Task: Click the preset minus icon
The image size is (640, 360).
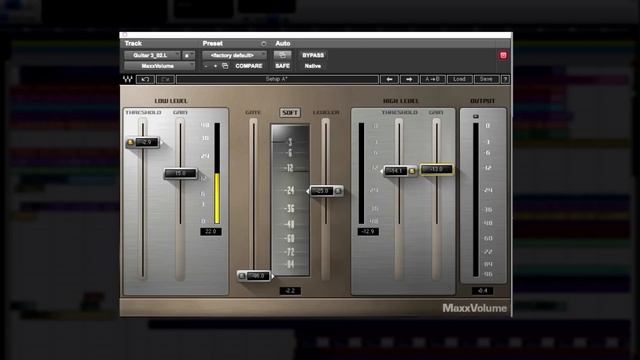Action: [206, 66]
